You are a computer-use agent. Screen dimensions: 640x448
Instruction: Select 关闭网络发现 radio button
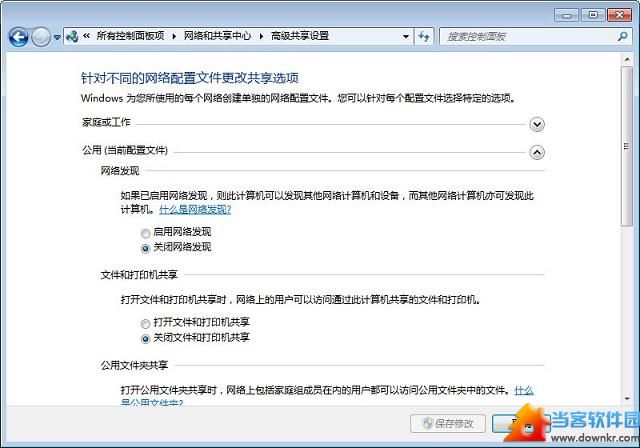coord(145,248)
